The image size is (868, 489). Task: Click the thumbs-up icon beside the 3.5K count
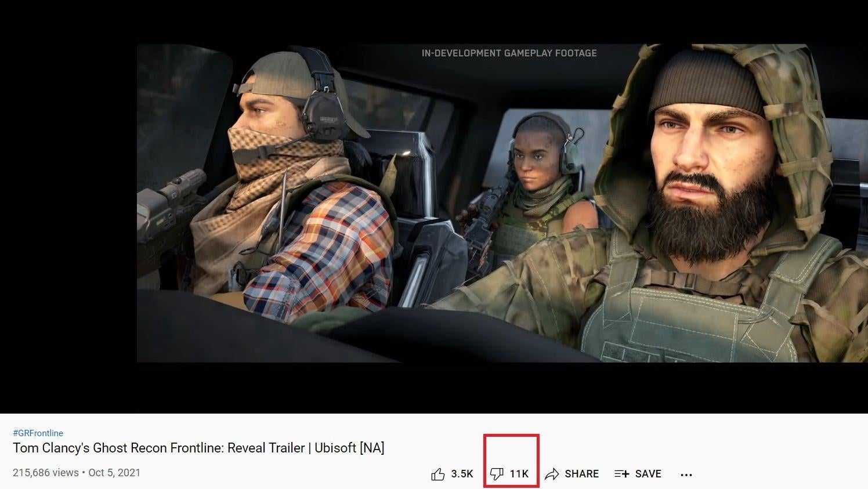coord(438,474)
